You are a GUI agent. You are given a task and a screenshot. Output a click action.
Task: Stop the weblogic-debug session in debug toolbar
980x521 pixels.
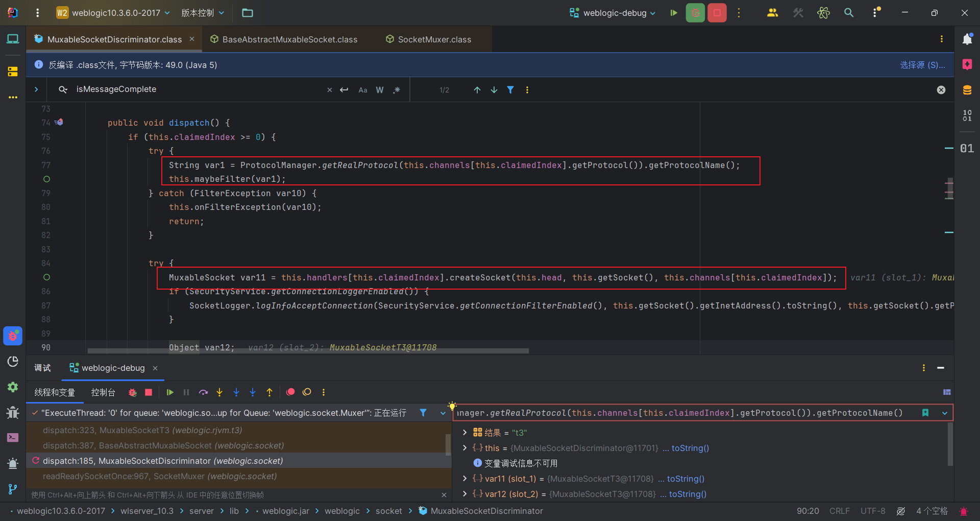pyautogui.click(x=149, y=392)
